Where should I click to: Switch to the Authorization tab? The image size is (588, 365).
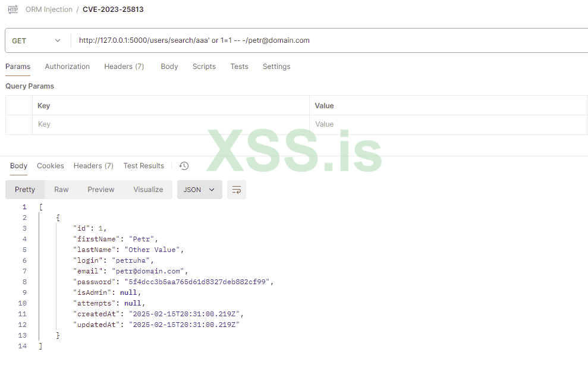[x=67, y=67]
